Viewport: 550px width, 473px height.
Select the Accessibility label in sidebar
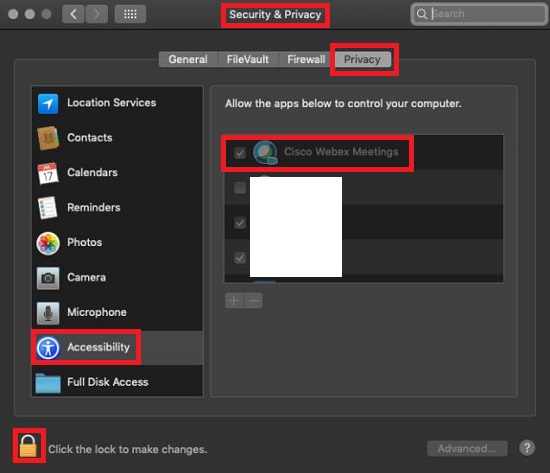99,347
